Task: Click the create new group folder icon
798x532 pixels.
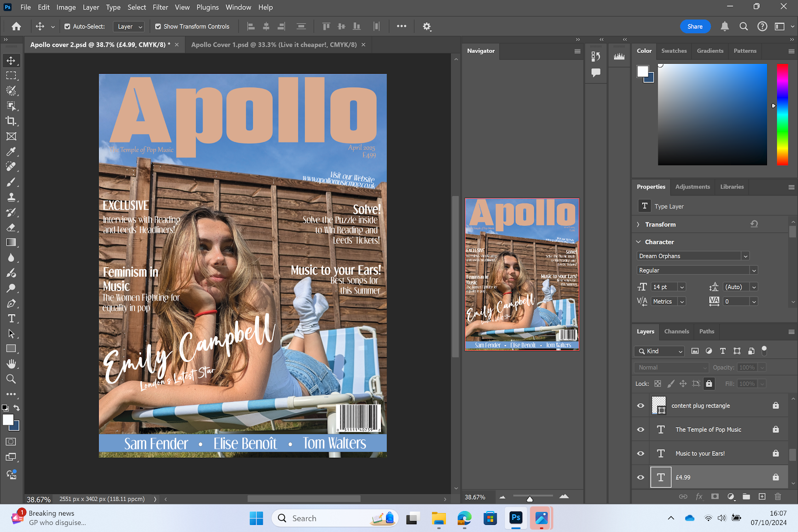Action: coord(746,497)
